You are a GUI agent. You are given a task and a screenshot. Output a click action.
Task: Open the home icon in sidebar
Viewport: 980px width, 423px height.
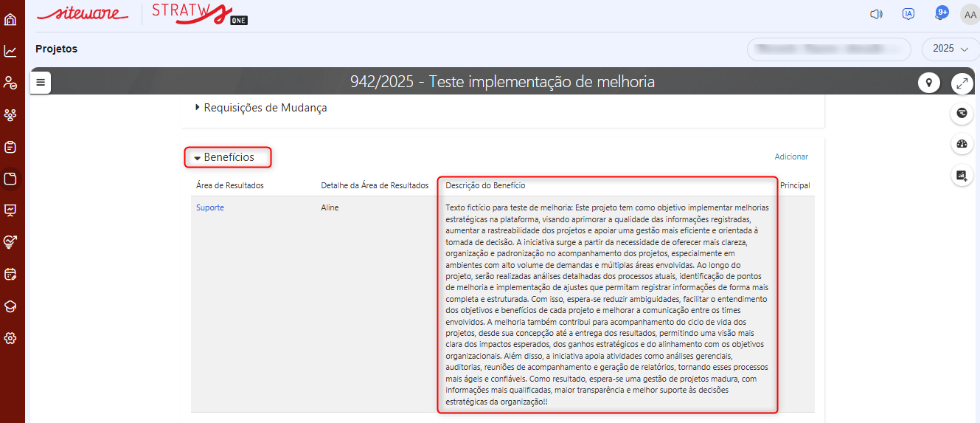pyautogui.click(x=10, y=19)
